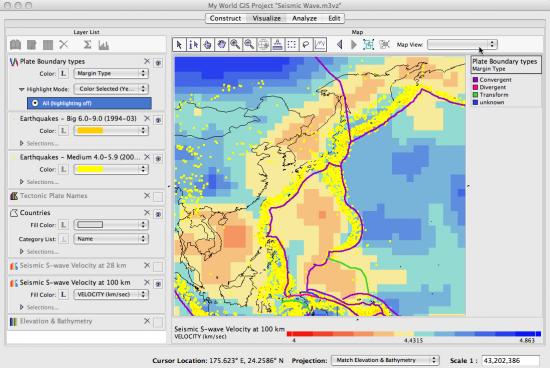Switch to the Analyze tab
Screen dimensions: 550x368
click(304, 18)
